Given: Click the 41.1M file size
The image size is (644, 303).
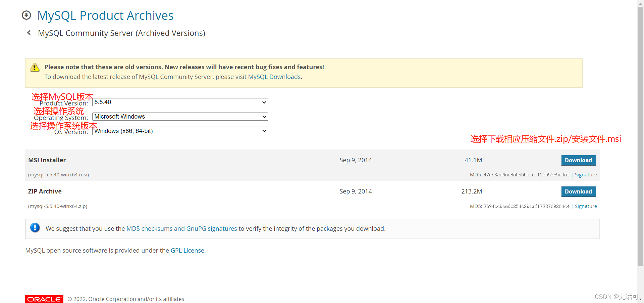Looking at the screenshot, I should pyautogui.click(x=473, y=160).
